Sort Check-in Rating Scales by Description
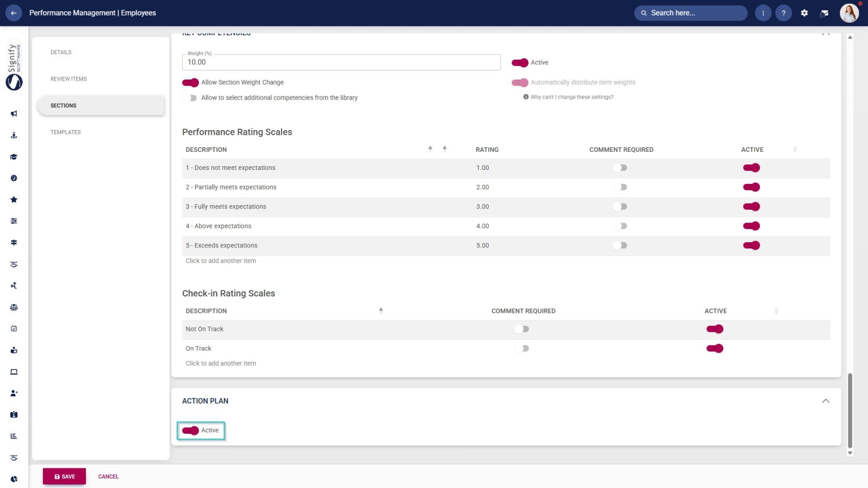 (x=381, y=311)
